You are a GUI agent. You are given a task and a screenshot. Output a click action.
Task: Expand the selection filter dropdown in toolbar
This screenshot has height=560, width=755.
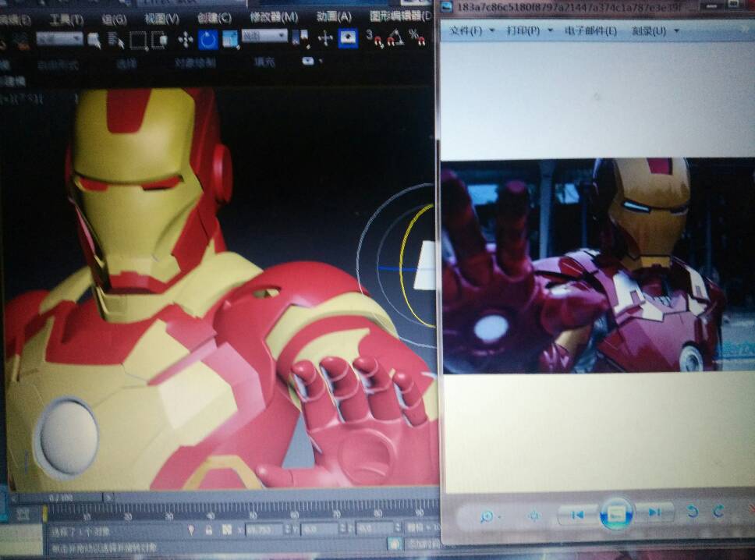(60, 38)
